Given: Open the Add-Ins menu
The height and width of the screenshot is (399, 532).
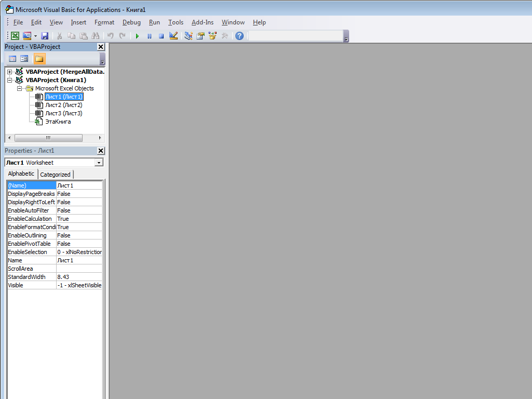Looking at the screenshot, I should pyautogui.click(x=203, y=22).
